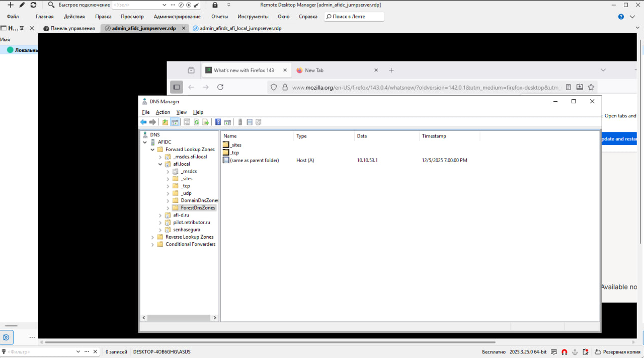
Task: Expand the Reverse Lookup Zones node
Action: click(153, 237)
